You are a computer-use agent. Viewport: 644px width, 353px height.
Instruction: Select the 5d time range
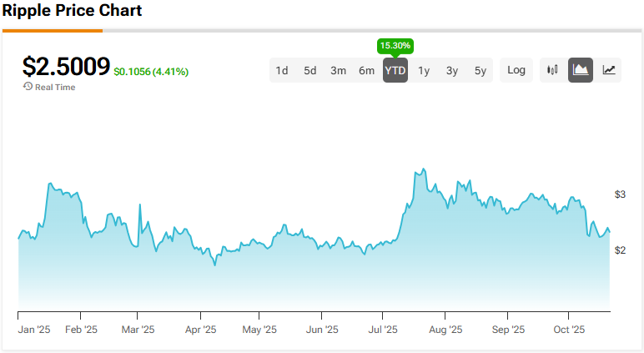pos(310,71)
